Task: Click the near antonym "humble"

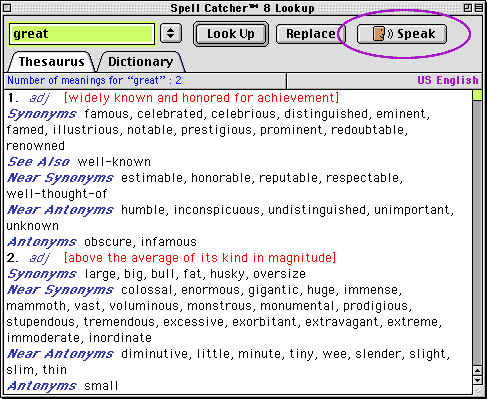Action: (143, 210)
